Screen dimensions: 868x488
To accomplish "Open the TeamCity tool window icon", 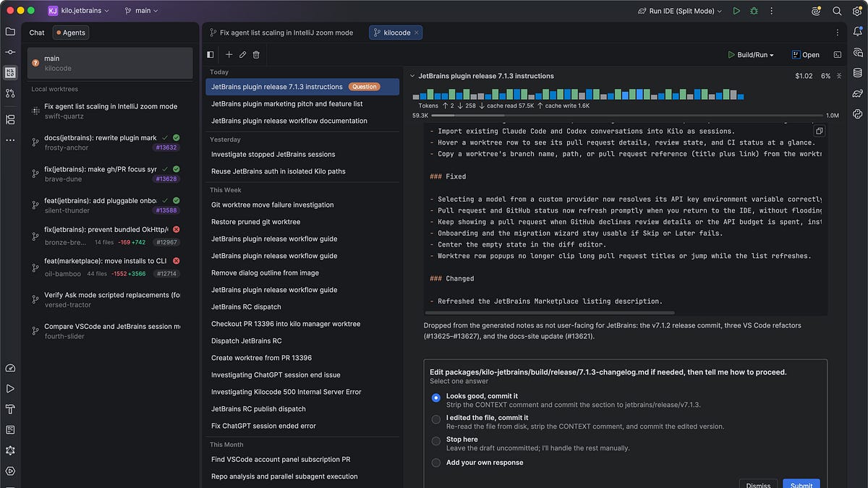I will point(10,429).
